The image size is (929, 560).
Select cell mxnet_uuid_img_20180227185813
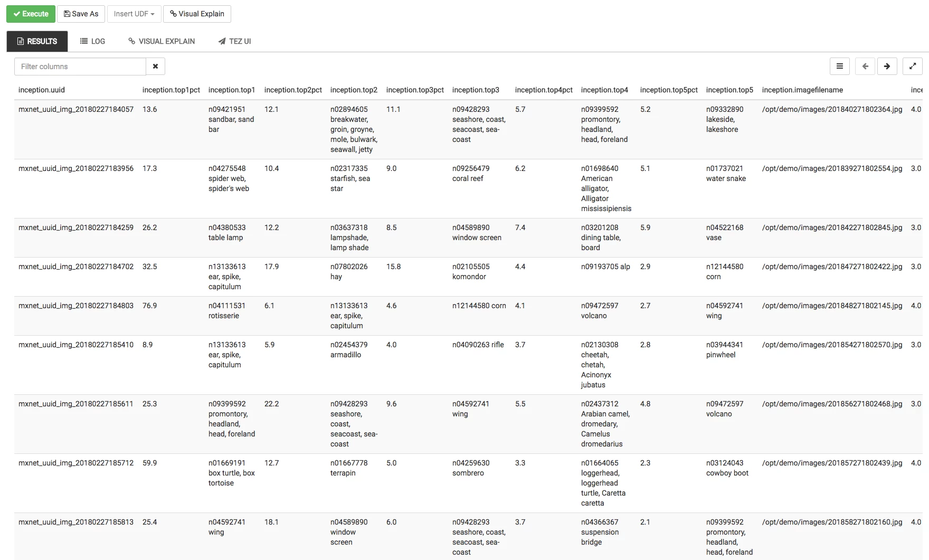pyautogui.click(x=76, y=522)
